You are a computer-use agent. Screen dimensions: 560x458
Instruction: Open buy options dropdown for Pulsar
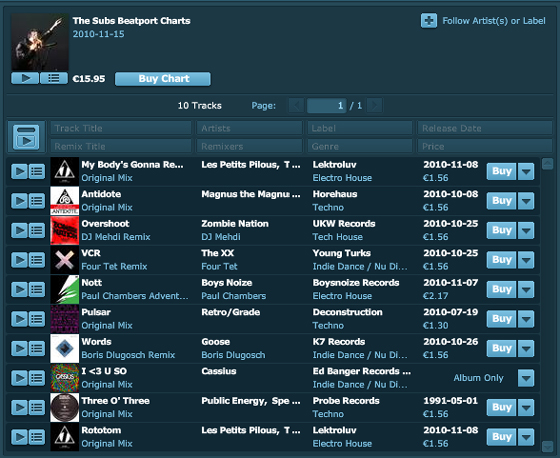[526, 319]
